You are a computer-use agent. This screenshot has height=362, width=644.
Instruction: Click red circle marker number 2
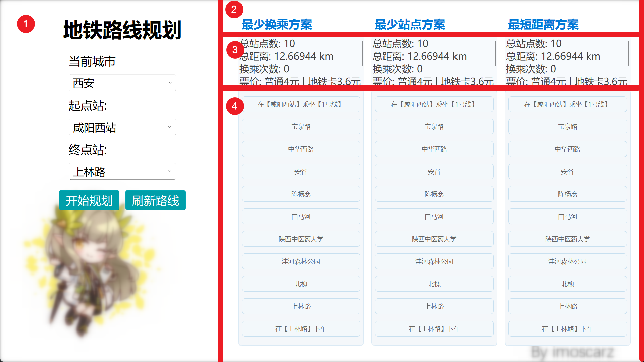pos(234,9)
